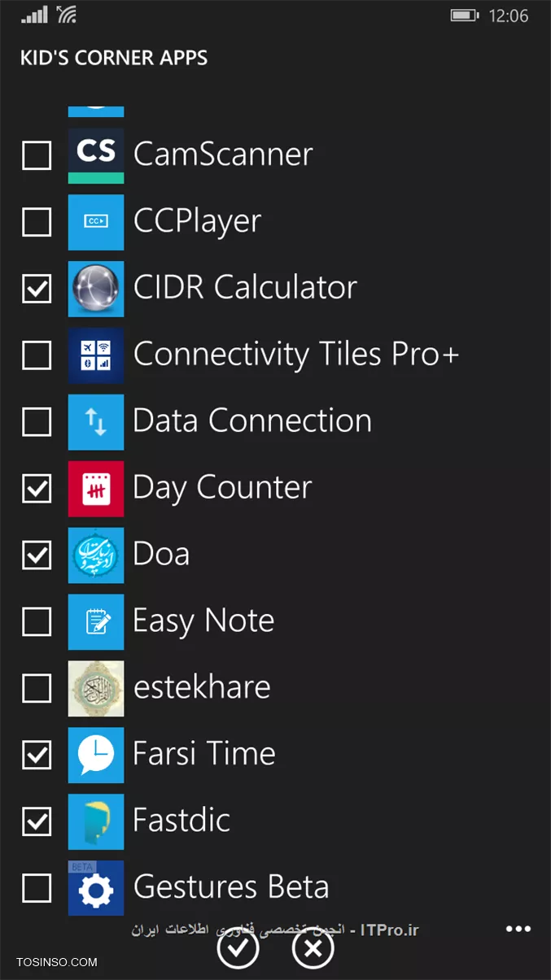Tap the Easy Note icon

pos(96,622)
